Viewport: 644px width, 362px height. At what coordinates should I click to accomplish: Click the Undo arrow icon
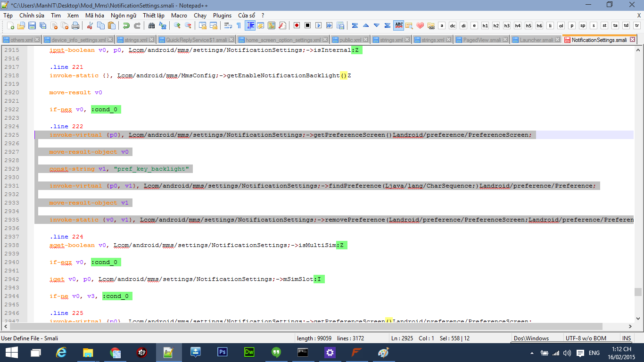pyautogui.click(x=126, y=25)
